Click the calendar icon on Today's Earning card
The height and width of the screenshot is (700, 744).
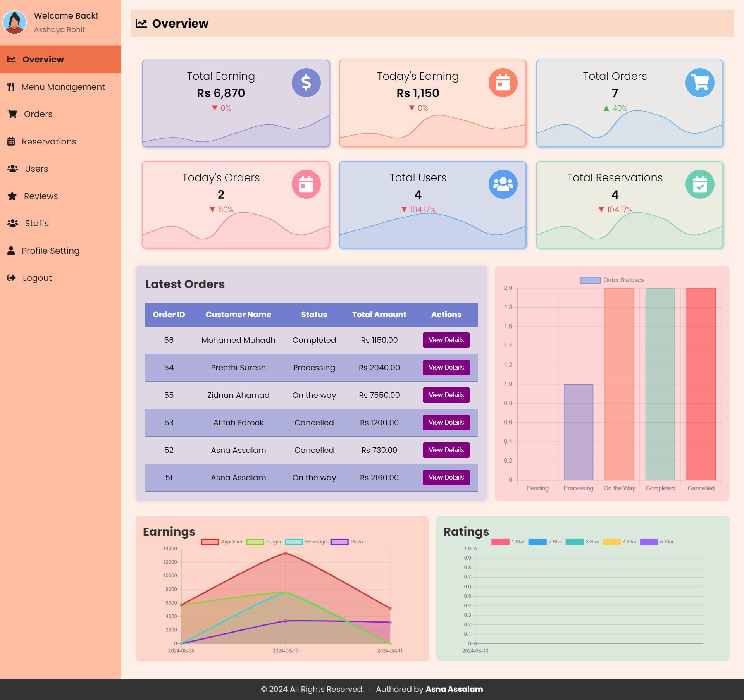point(503,83)
